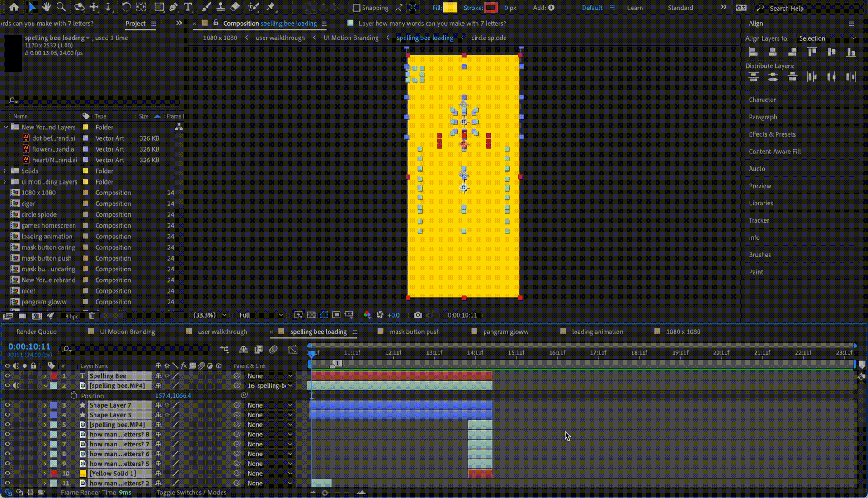The width and height of the screenshot is (868, 498).
Task: Open the Align Layers to dropdown
Action: click(x=827, y=38)
